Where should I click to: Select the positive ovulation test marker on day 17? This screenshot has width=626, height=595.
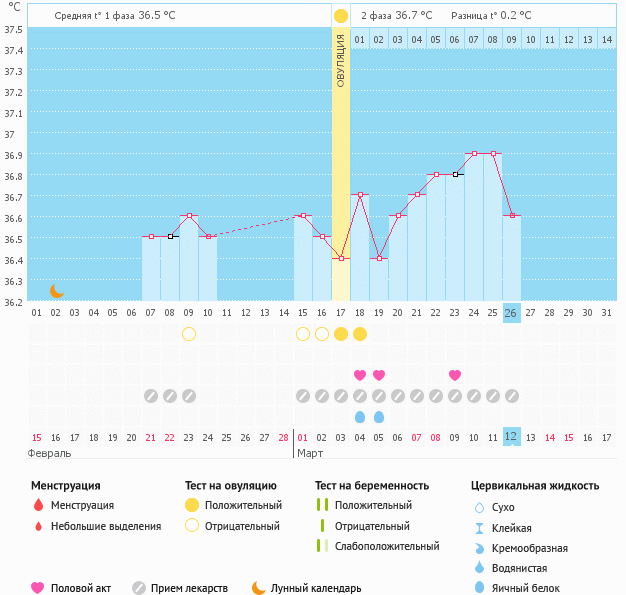(341, 334)
